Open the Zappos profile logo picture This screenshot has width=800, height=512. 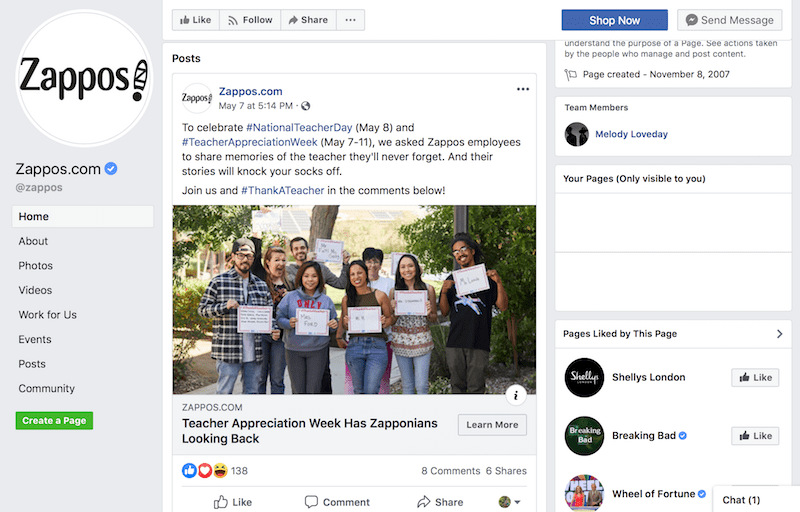point(84,78)
